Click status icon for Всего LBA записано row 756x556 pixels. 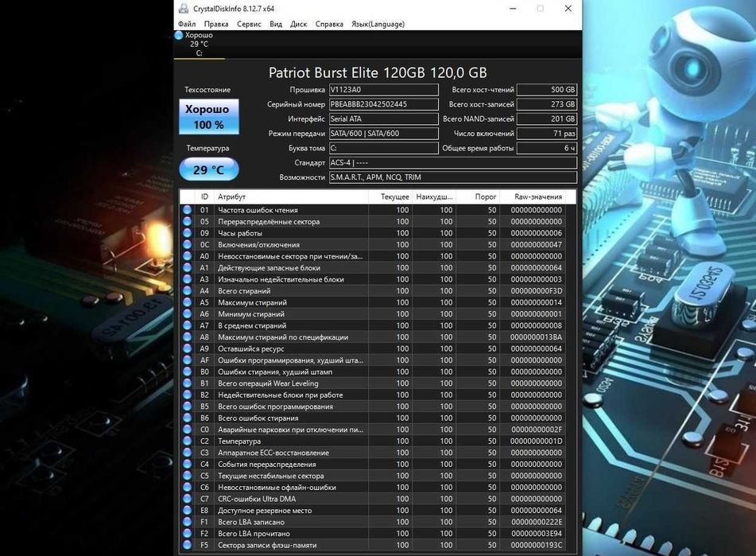(x=187, y=523)
